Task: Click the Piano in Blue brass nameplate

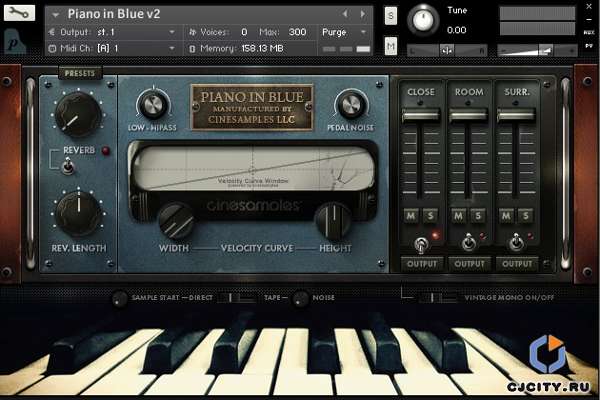Action: click(x=252, y=108)
